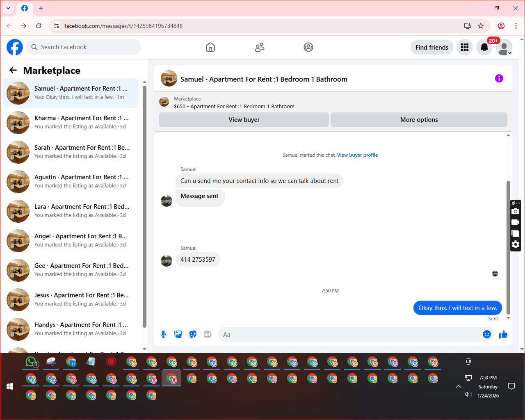Open the notifications bell icon

click(484, 47)
